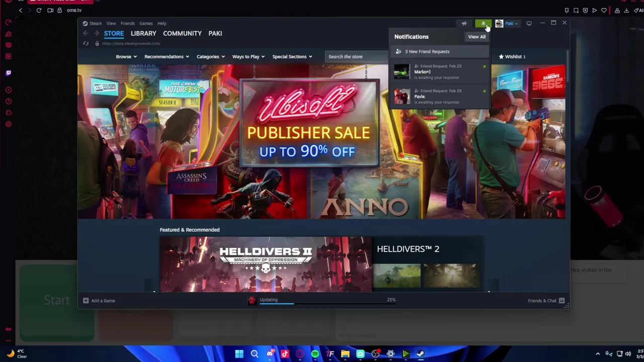Click the weather widget in taskbar
The width and height of the screenshot is (644, 362).
pos(16,354)
